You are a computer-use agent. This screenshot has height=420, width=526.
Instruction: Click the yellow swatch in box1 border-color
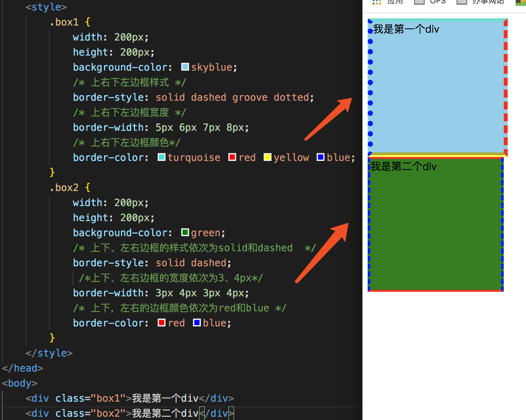click(x=267, y=157)
